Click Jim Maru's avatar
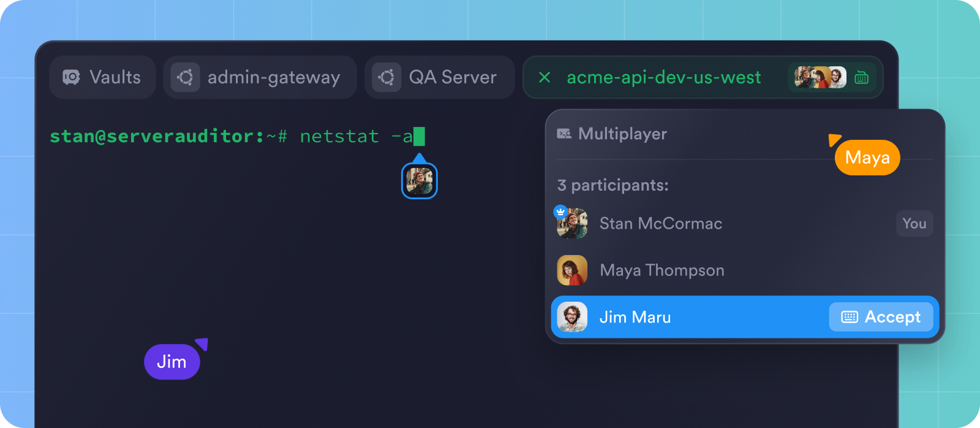 click(572, 317)
